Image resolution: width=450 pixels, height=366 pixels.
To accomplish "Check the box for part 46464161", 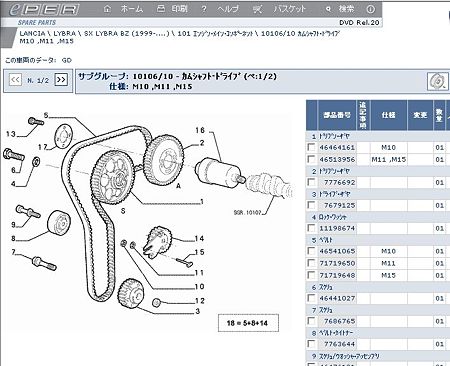I will [x=311, y=147].
